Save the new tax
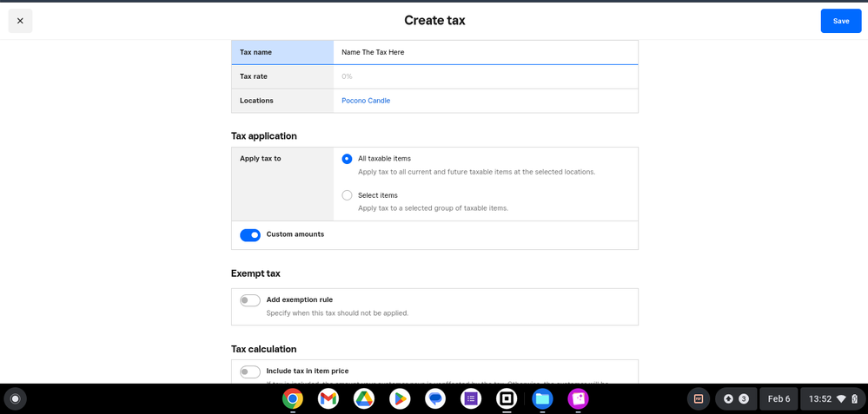This screenshot has width=868, height=414. pyautogui.click(x=841, y=21)
